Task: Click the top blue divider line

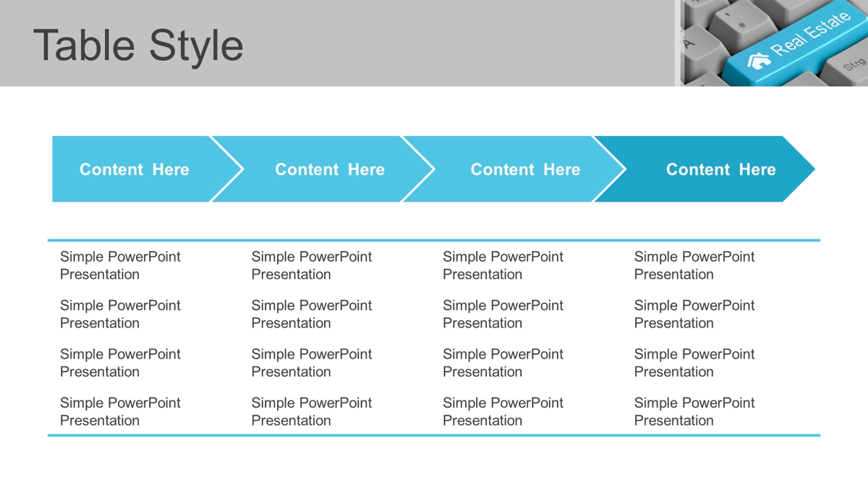Action: pyautogui.click(x=434, y=240)
